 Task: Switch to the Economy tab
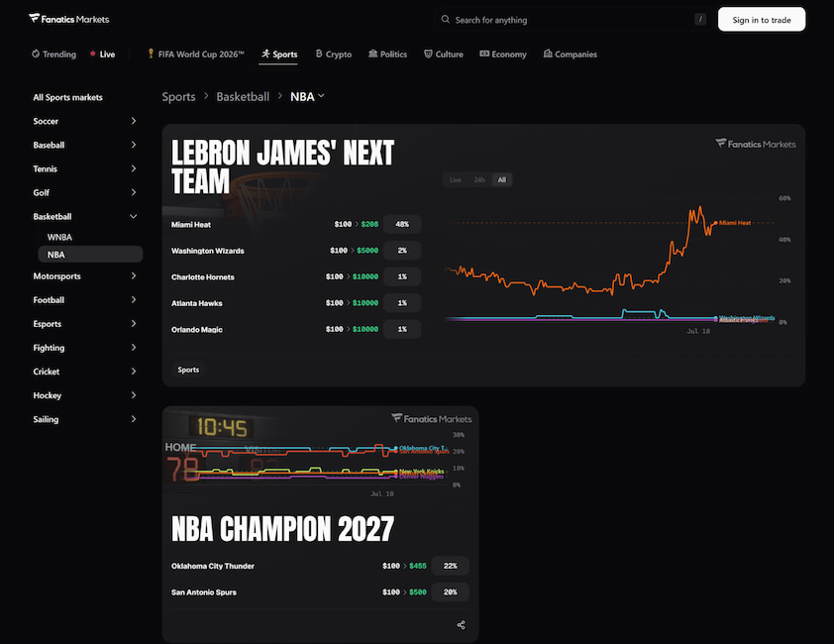coord(503,54)
